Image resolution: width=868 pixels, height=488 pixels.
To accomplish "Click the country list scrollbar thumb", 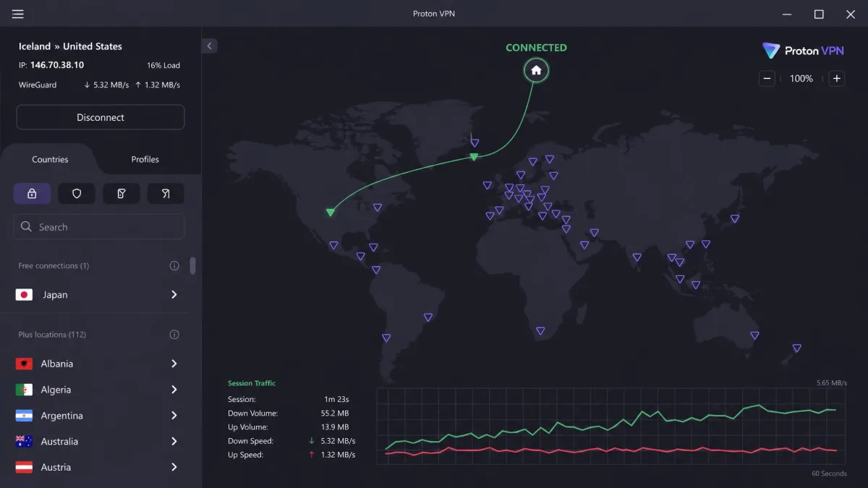I will click(192, 265).
